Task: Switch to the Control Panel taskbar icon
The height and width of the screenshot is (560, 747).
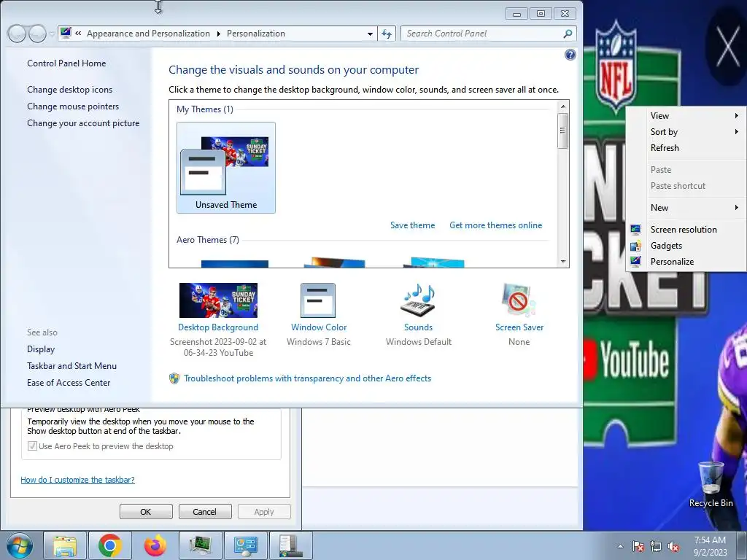Action: tap(246, 545)
